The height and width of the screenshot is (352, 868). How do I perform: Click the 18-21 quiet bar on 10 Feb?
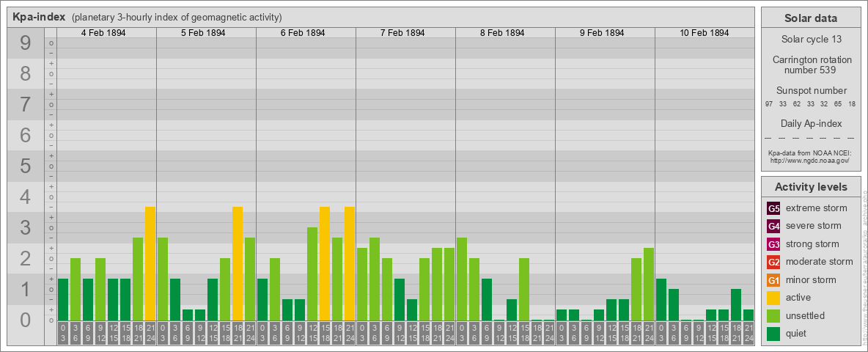point(736,304)
